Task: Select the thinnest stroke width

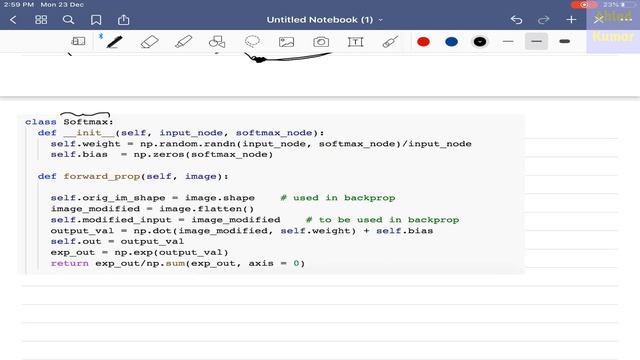Action: (508, 42)
